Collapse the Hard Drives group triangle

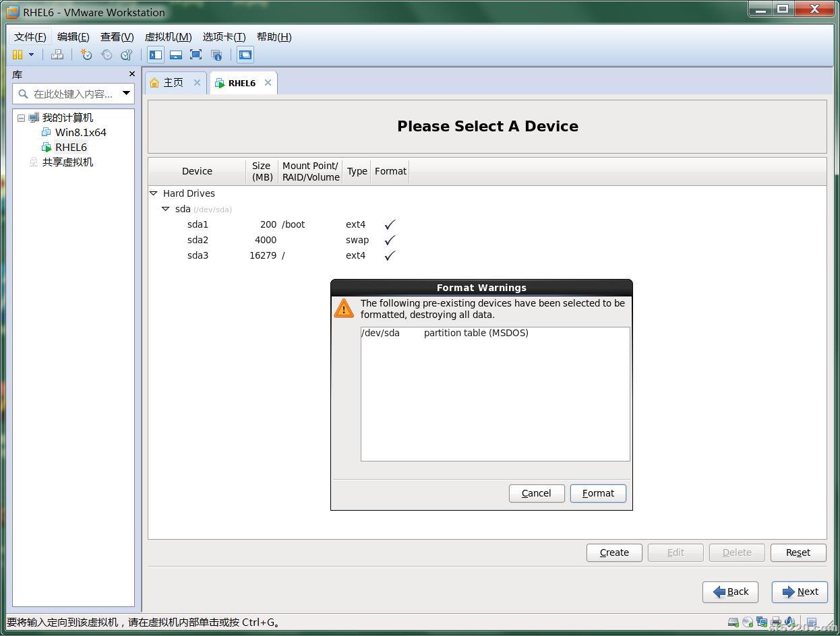pos(153,193)
